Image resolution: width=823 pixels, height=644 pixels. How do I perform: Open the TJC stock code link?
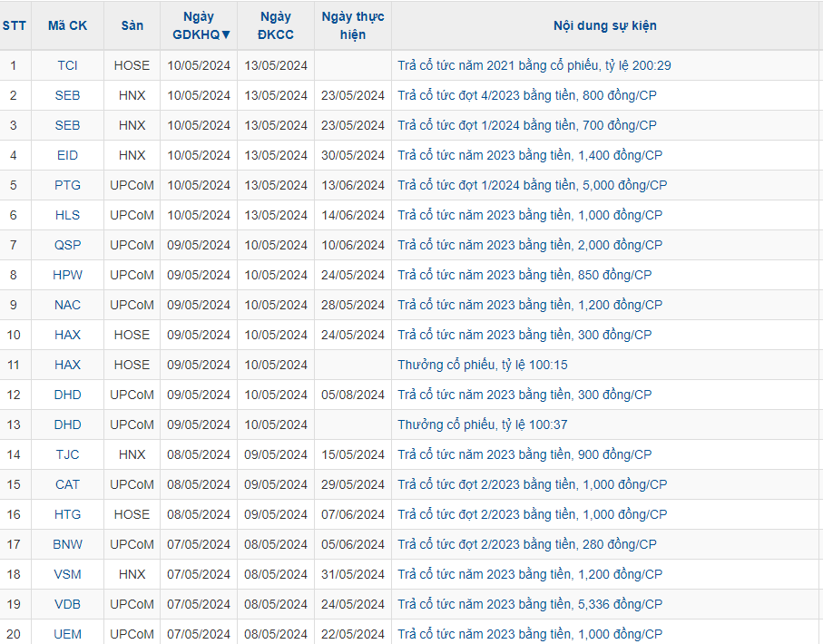[x=67, y=454]
